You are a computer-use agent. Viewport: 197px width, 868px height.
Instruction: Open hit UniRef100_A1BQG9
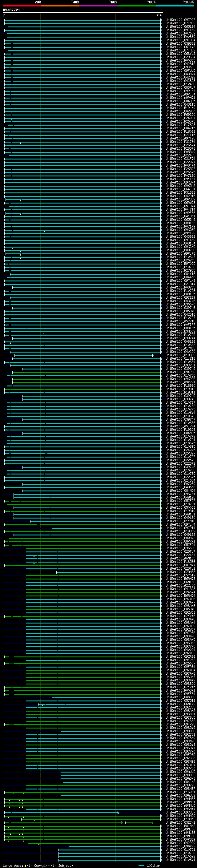tap(180, 355)
